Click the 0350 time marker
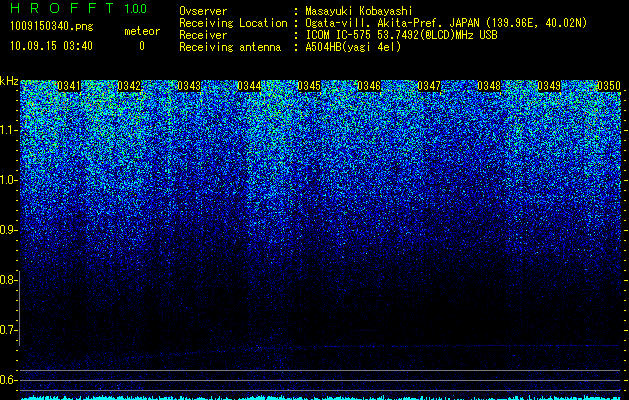Screen dimensions: 629x400 click(x=609, y=86)
